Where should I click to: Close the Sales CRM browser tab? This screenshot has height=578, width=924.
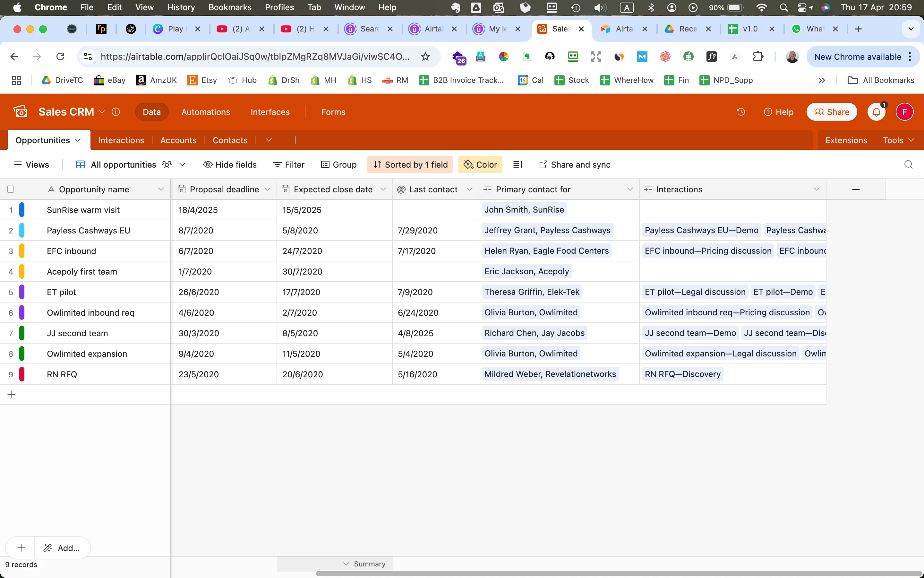click(581, 29)
